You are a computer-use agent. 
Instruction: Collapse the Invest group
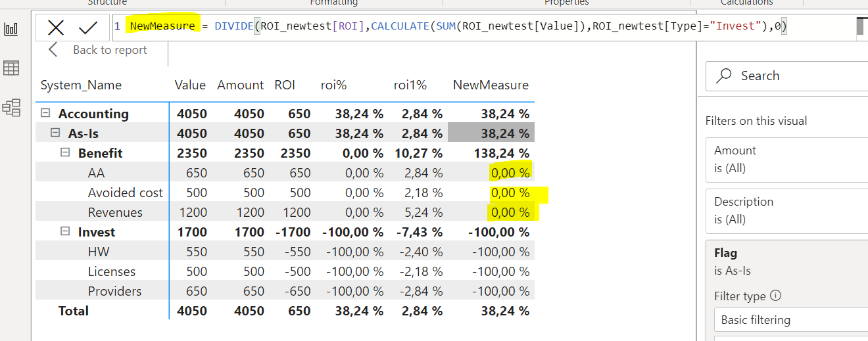pyautogui.click(x=65, y=231)
